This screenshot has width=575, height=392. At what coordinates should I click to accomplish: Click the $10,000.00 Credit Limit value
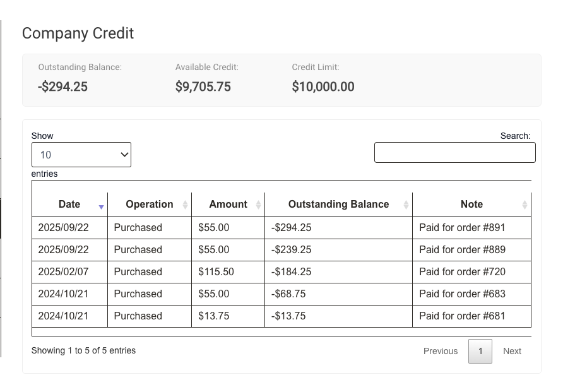tap(323, 87)
